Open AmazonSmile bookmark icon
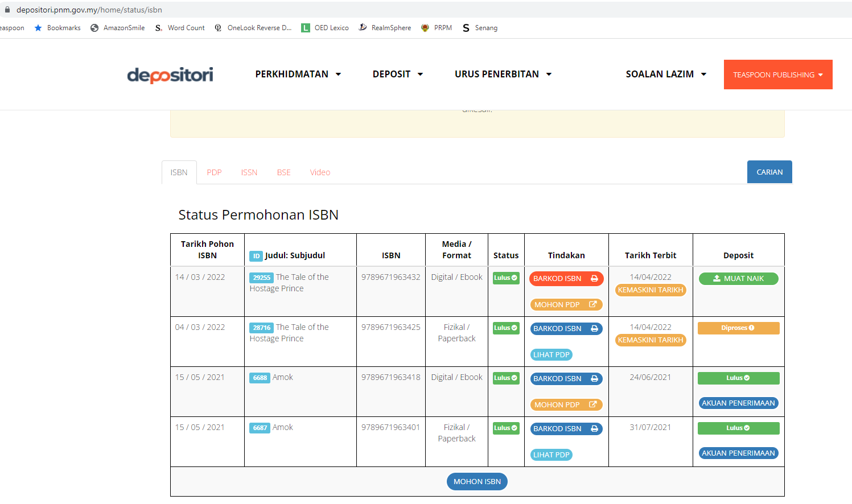The height and width of the screenshot is (504, 852). 94,28
